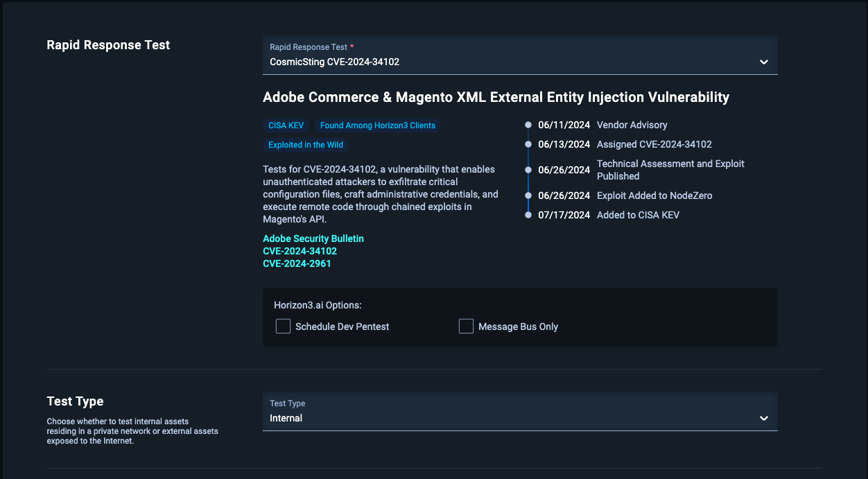The height and width of the screenshot is (479, 868).
Task: Click the 07/17/2024 date text
Action: 564,215
